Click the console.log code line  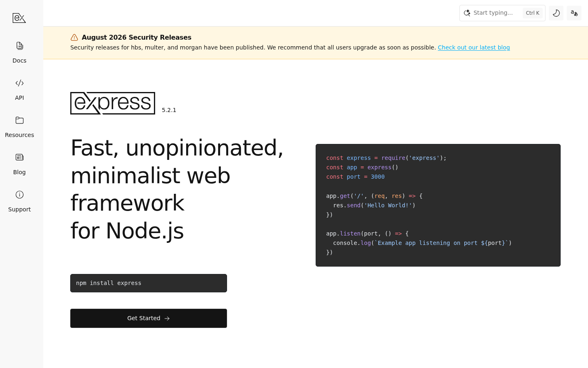422,243
